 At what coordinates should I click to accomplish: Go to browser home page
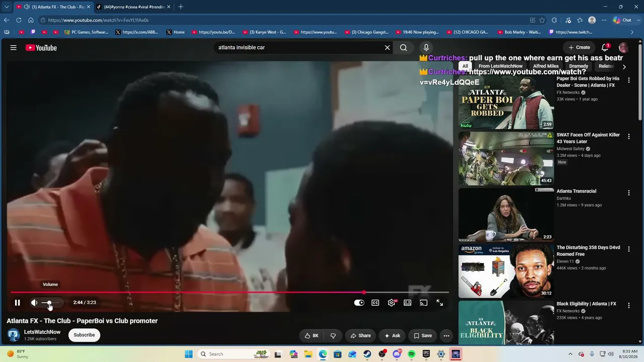(x=31, y=20)
